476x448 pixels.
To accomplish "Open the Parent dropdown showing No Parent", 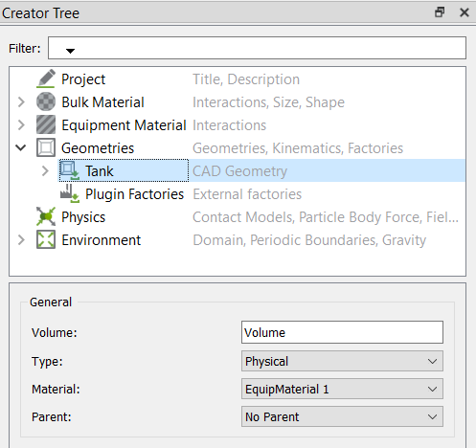I will [342, 416].
